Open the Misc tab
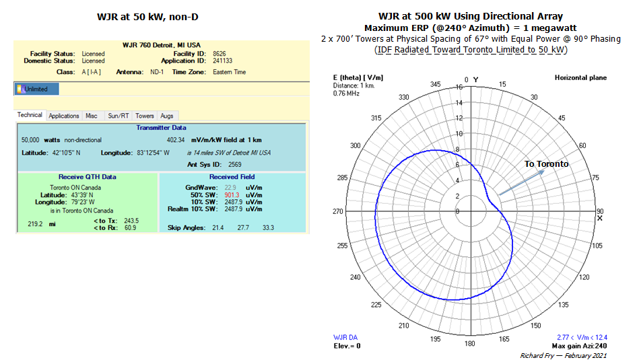This screenshot has width=639, height=364. [x=92, y=116]
